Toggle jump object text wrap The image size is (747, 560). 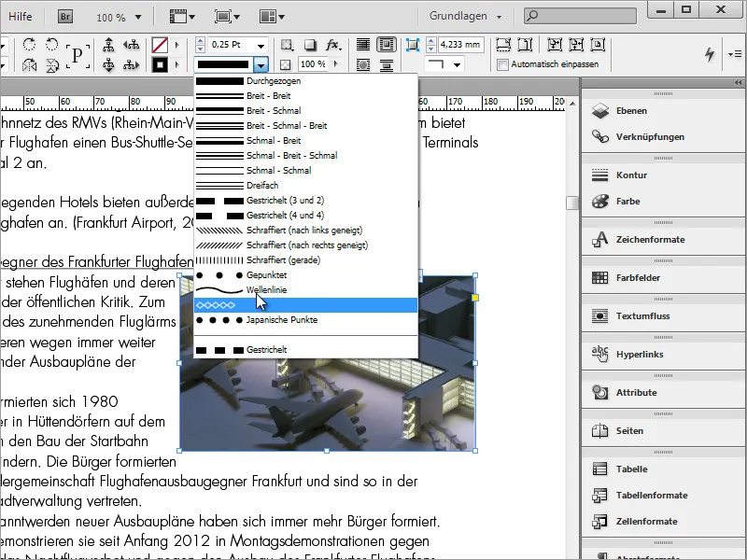coord(386,64)
